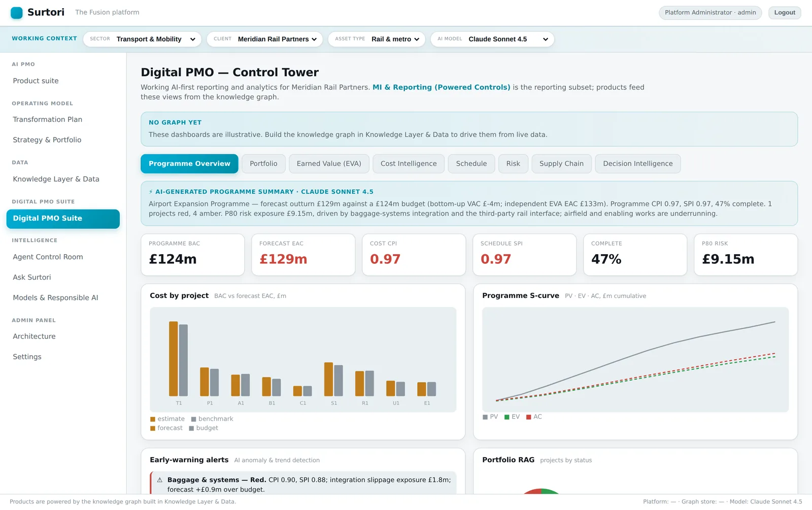Open the AI Model Claude Sonnet 4.5 dropdown

click(492, 39)
